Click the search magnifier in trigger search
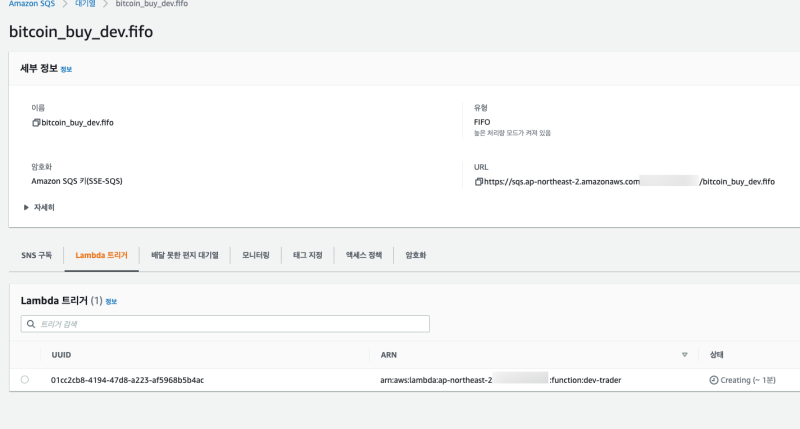 [32, 324]
